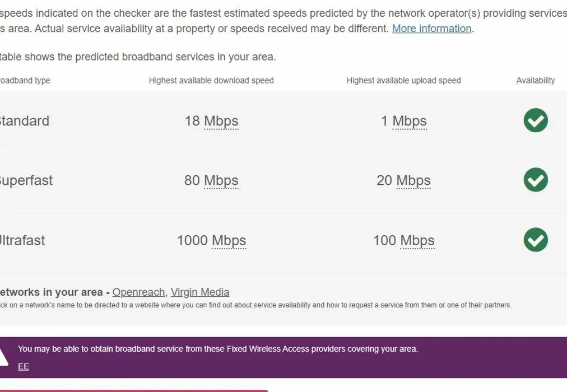Open the Openreach network link
This screenshot has width=567, height=392.
click(138, 292)
